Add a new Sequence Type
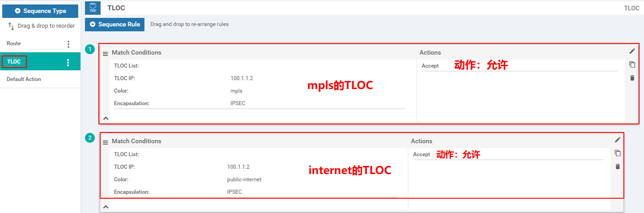Image resolution: width=644 pixels, height=213 pixels. coord(40,11)
